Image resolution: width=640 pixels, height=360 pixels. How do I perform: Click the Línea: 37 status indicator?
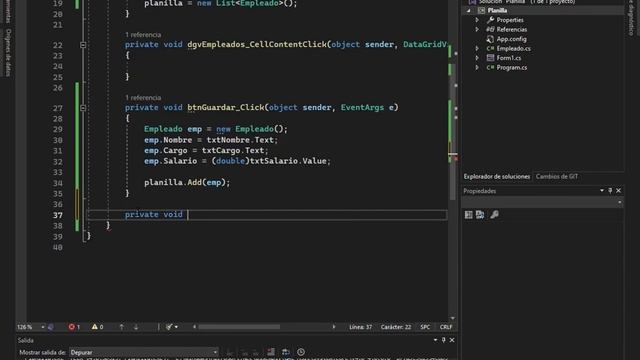coord(360,327)
